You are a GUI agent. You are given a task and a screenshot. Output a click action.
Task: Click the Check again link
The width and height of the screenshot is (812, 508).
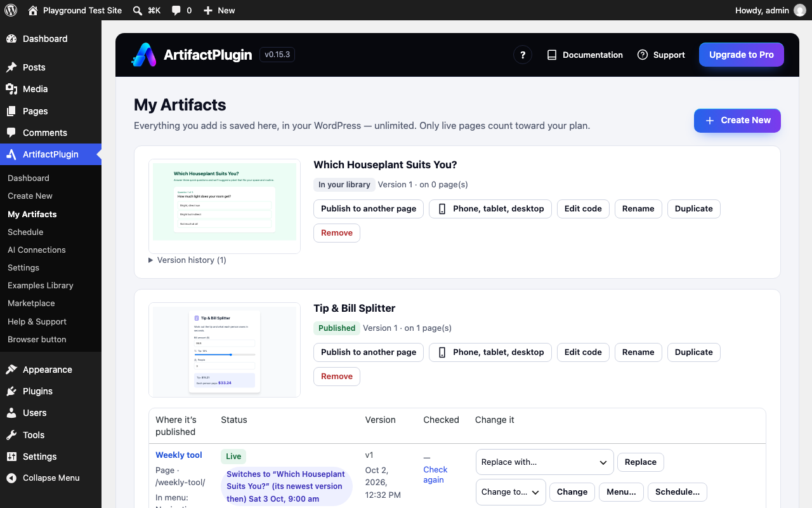pos(435,475)
